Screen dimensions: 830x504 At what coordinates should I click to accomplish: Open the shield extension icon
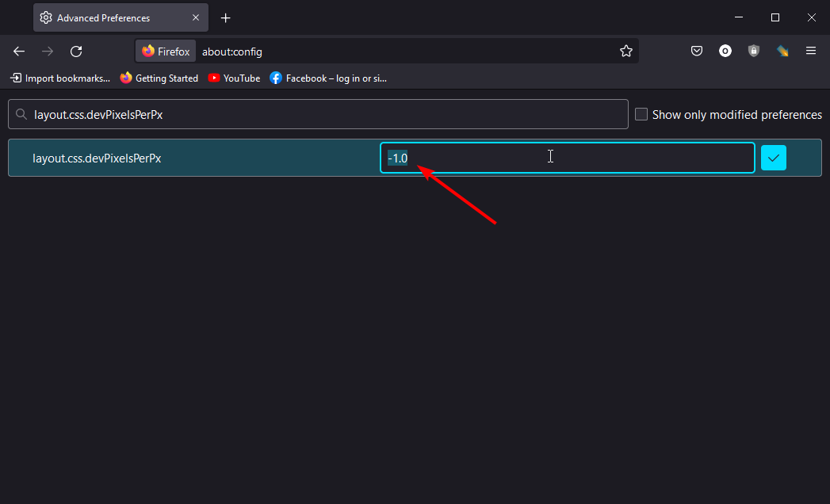tap(754, 52)
